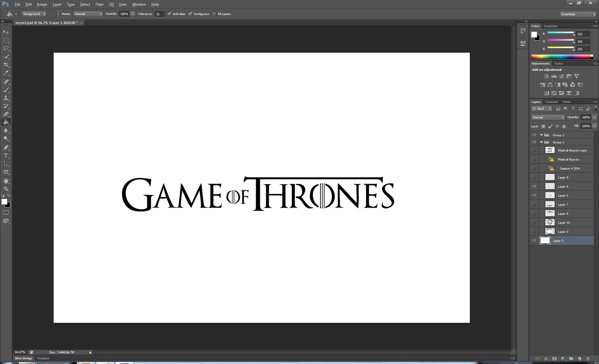Select the Lasso tool
This screenshot has width=599, height=364.
(6, 48)
